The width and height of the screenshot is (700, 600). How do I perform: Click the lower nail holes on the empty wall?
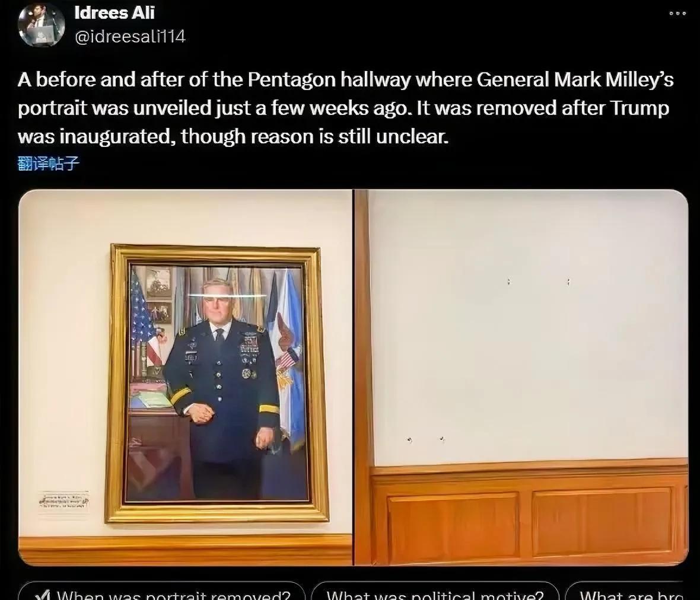pos(426,441)
